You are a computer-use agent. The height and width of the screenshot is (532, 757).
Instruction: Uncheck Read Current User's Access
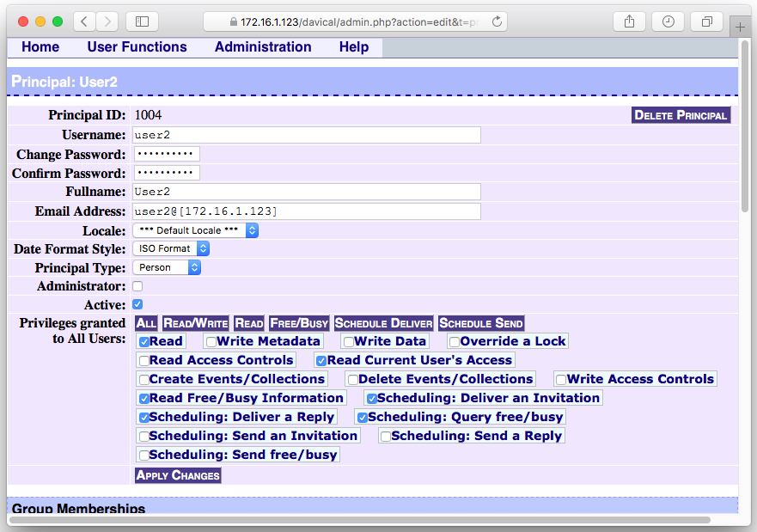pos(321,361)
